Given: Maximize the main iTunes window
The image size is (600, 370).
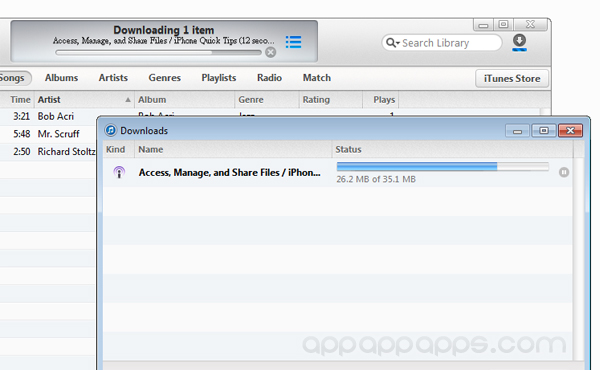Looking at the screenshot, I should [x=503, y=24].
